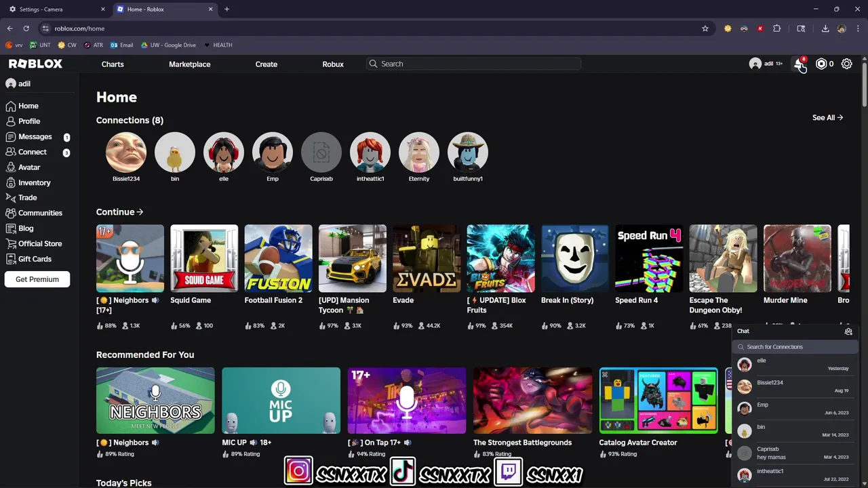Image resolution: width=868 pixels, height=488 pixels.
Task: Go back with the browser back arrow
Action: click(x=9, y=28)
